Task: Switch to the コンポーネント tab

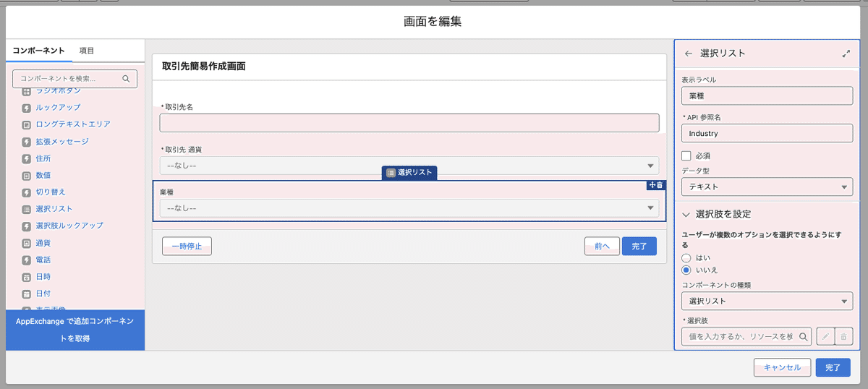Action: tap(38, 51)
